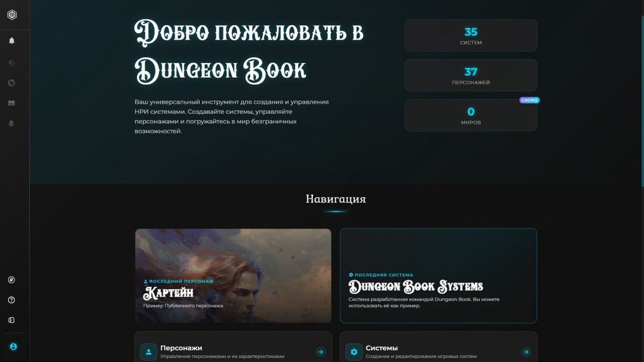This screenshot has width=644, height=362.
Task: Open the Картейн character card
Action: coord(233,275)
